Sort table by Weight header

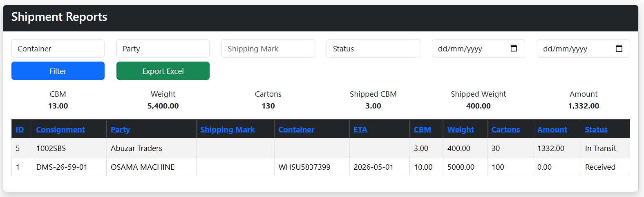(461, 129)
